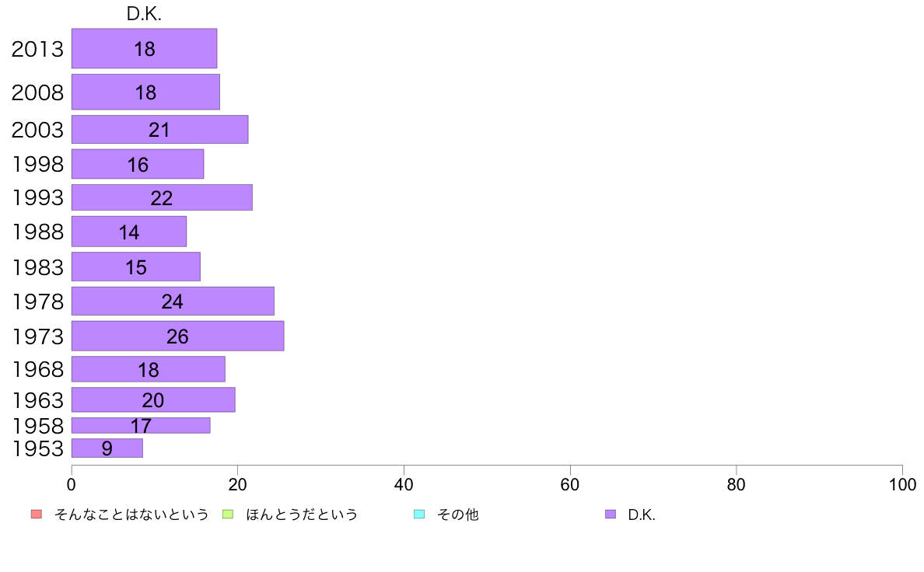Select the 1998 bar showing 16
This screenshot has width=924, height=572.
[138, 164]
